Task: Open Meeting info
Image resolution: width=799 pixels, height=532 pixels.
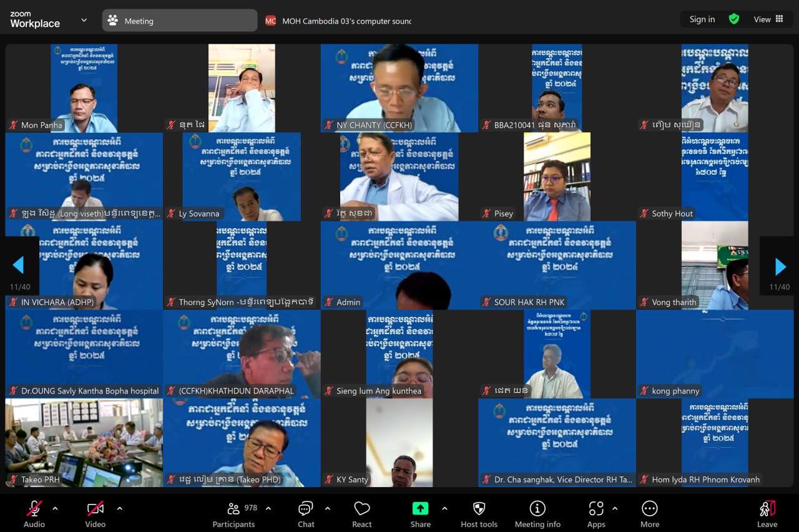Action: (x=537, y=514)
